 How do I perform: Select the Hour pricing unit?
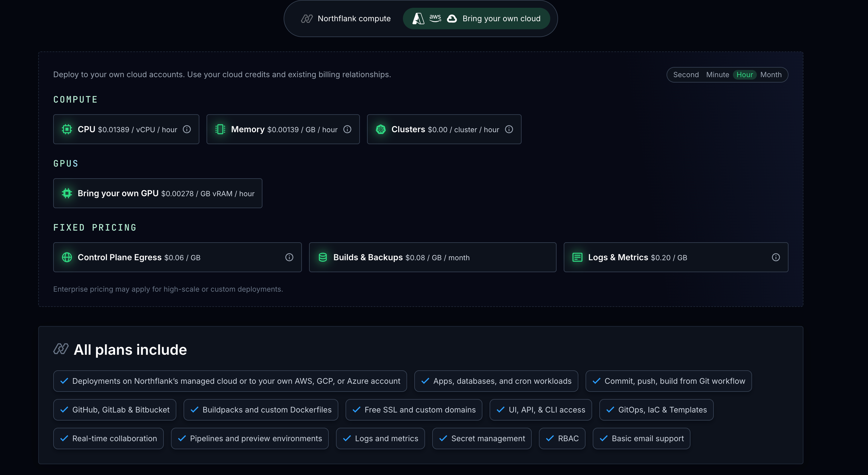coord(744,75)
